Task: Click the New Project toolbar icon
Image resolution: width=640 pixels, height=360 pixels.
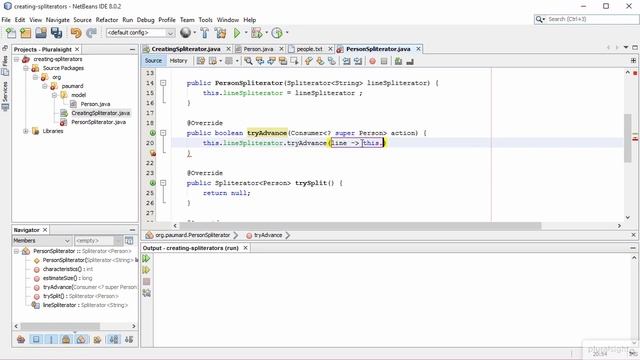Action: click(x=26, y=33)
